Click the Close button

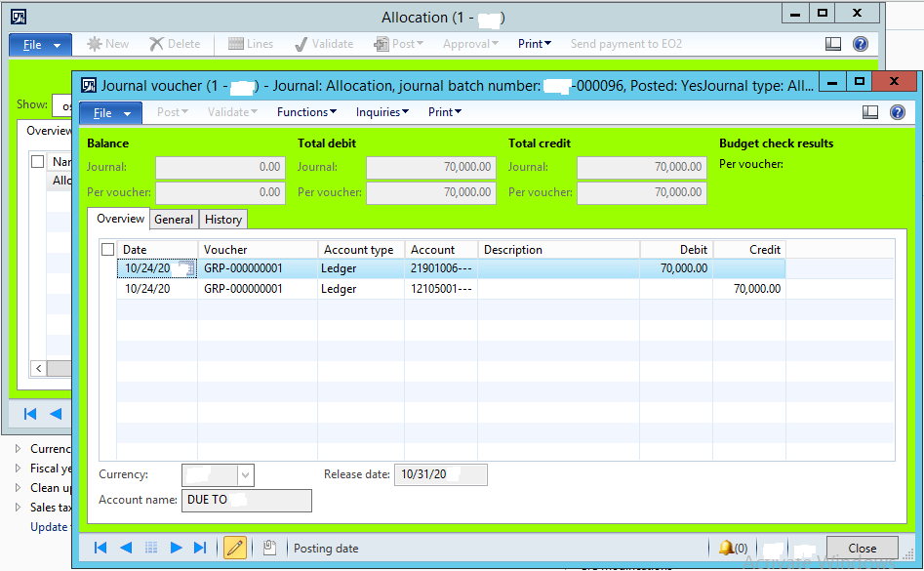862,548
